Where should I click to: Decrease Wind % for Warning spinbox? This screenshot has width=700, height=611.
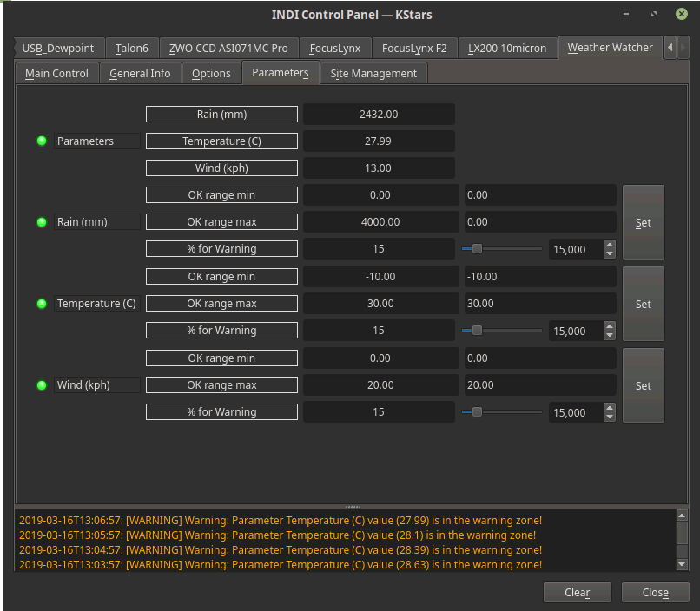(x=610, y=417)
